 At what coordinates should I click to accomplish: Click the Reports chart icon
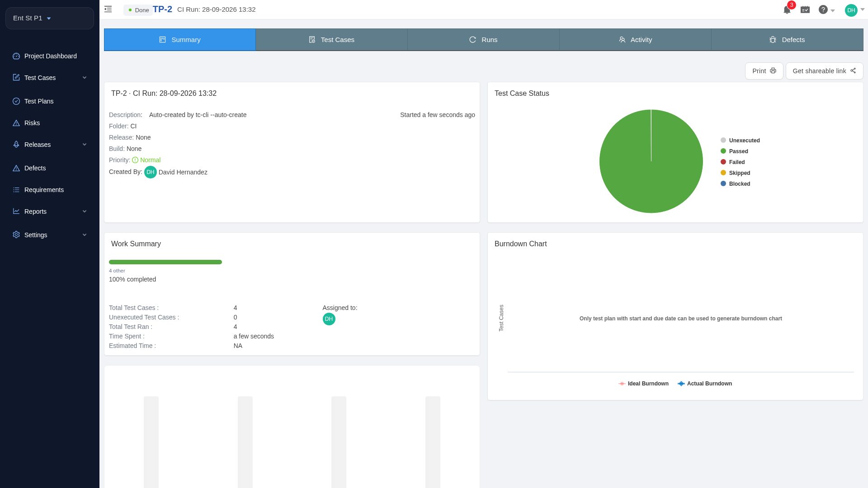pos(16,211)
